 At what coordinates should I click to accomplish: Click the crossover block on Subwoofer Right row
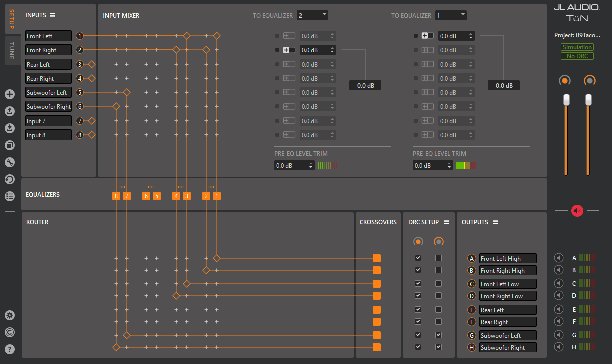pyautogui.click(x=377, y=347)
